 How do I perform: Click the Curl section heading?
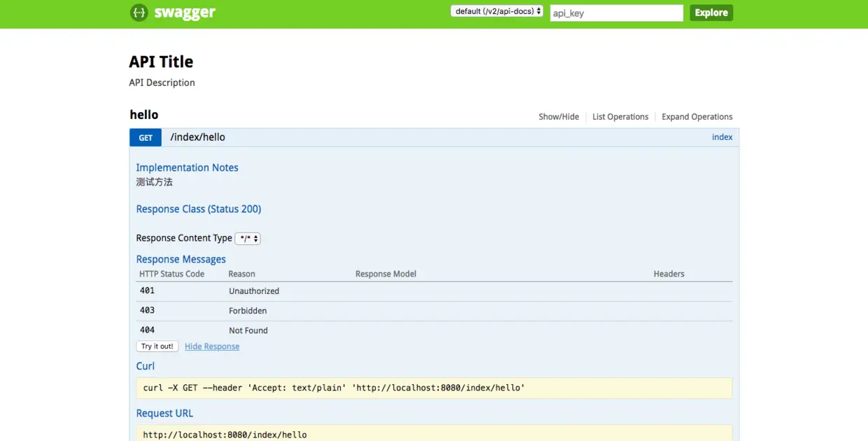[146, 366]
